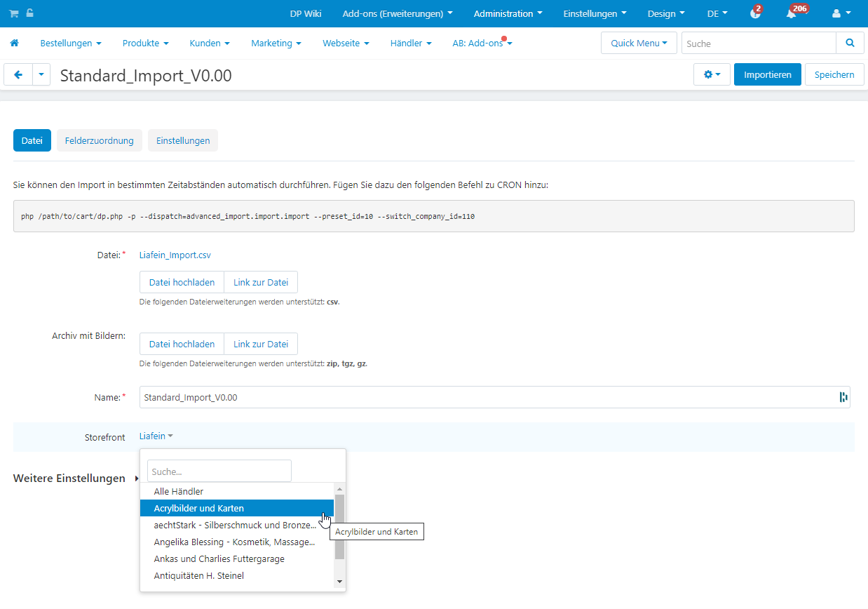Viewport: 868px width, 609px height.
Task: Click Link zur Datei for the image archive
Action: 261,344
